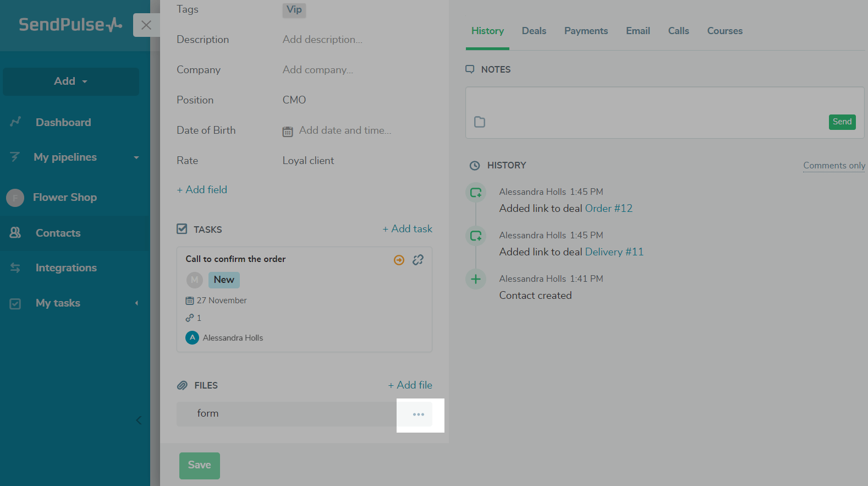The height and width of the screenshot is (486, 868).
Task: Collapse the sidebar using the left chevron
Action: click(x=139, y=421)
